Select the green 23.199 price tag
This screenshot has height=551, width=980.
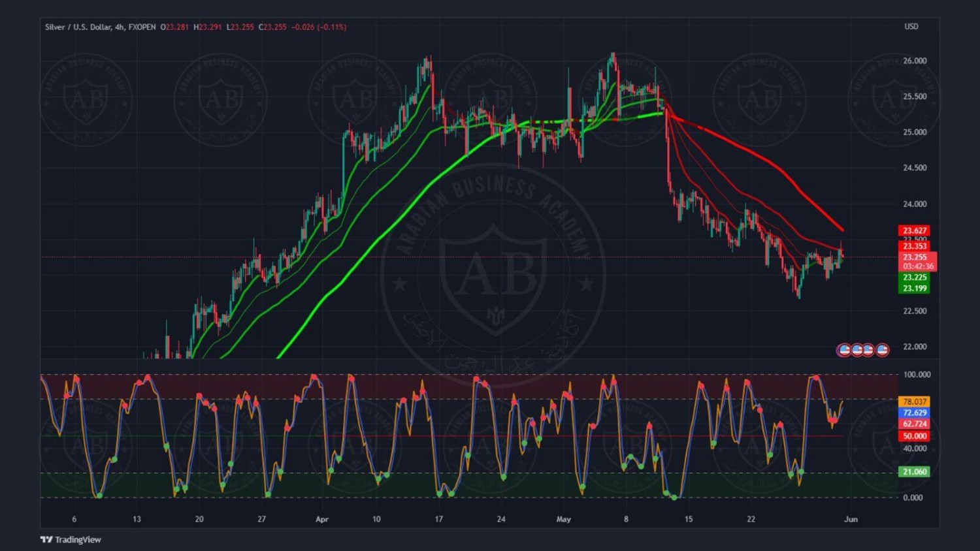pyautogui.click(x=915, y=288)
